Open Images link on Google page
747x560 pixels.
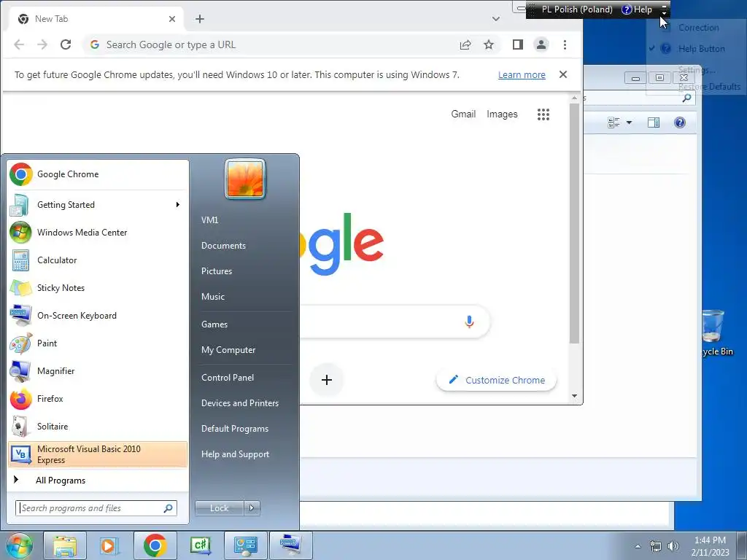click(502, 114)
